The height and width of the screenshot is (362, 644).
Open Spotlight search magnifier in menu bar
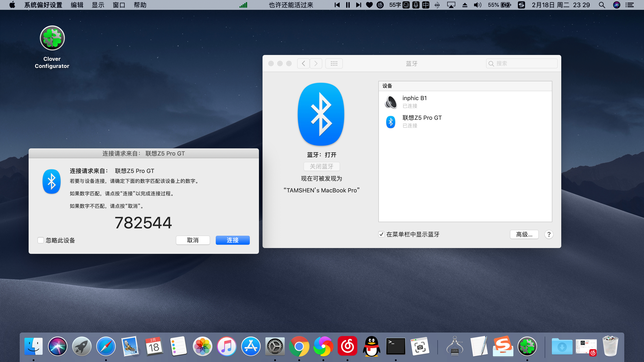(602, 5)
